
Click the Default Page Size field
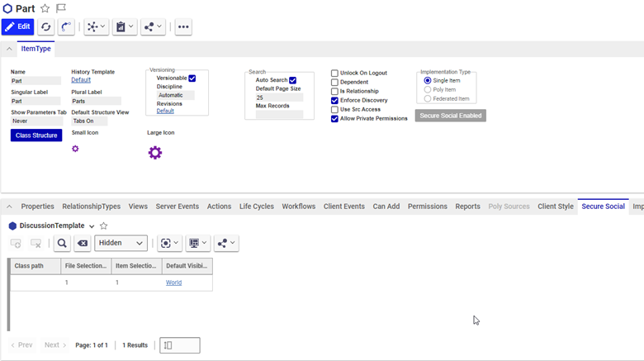[x=279, y=97]
